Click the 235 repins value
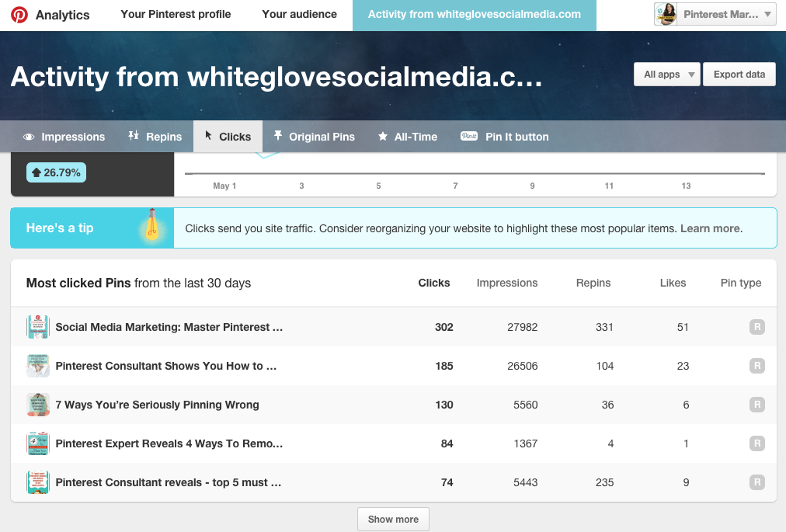 click(x=604, y=482)
